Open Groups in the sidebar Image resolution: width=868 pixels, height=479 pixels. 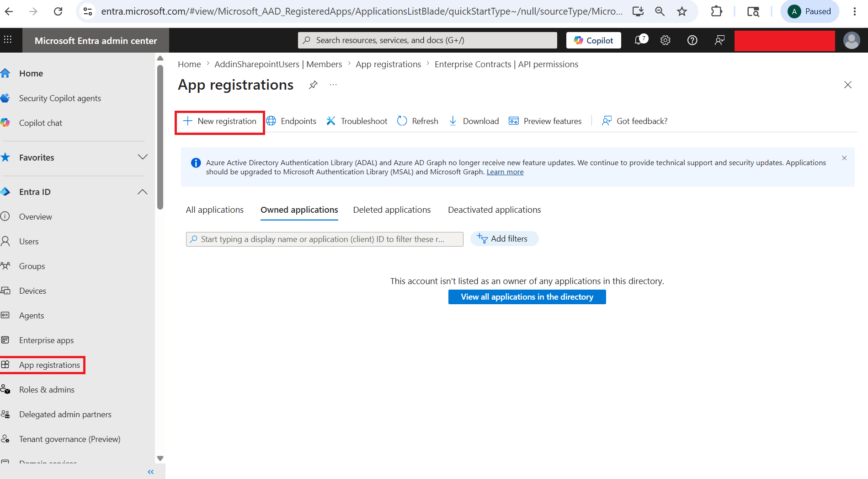pyautogui.click(x=32, y=266)
